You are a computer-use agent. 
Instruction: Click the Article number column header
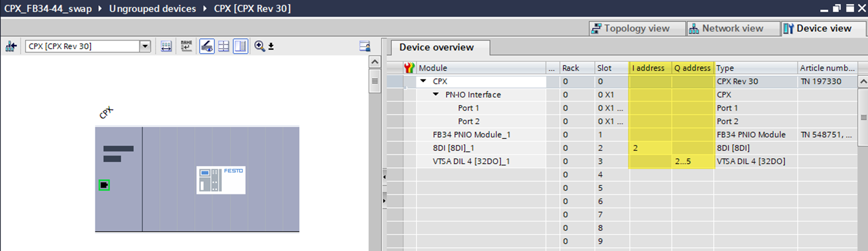coord(827,68)
